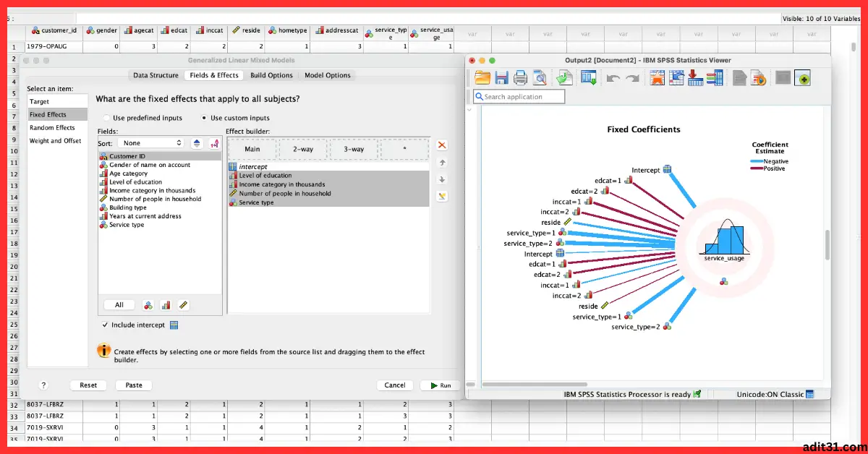The height and width of the screenshot is (454, 868).
Task: Click the run script icon with orange arrow
Action: pyautogui.click(x=759, y=77)
